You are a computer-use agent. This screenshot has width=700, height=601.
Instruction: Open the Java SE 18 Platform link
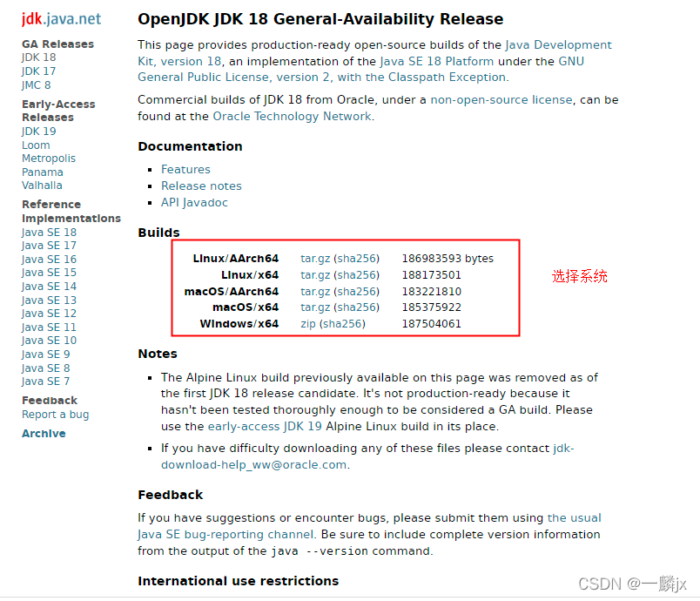pyautogui.click(x=436, y=61)
